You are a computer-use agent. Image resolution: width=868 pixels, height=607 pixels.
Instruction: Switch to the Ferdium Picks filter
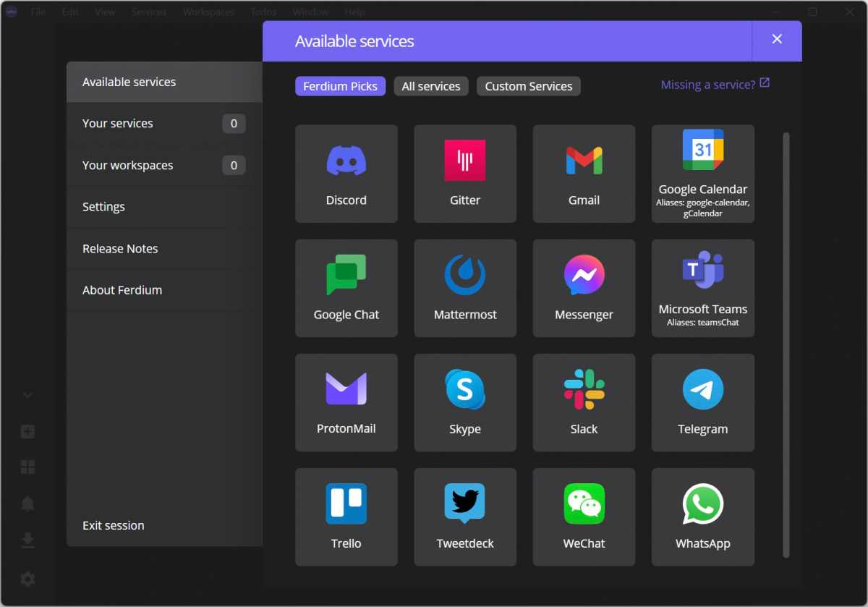point(340,86)
